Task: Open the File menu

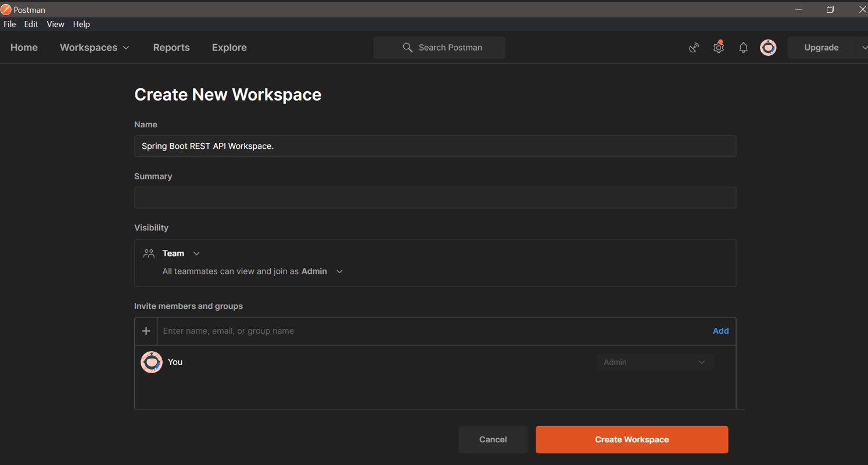Action: point(9,24)
